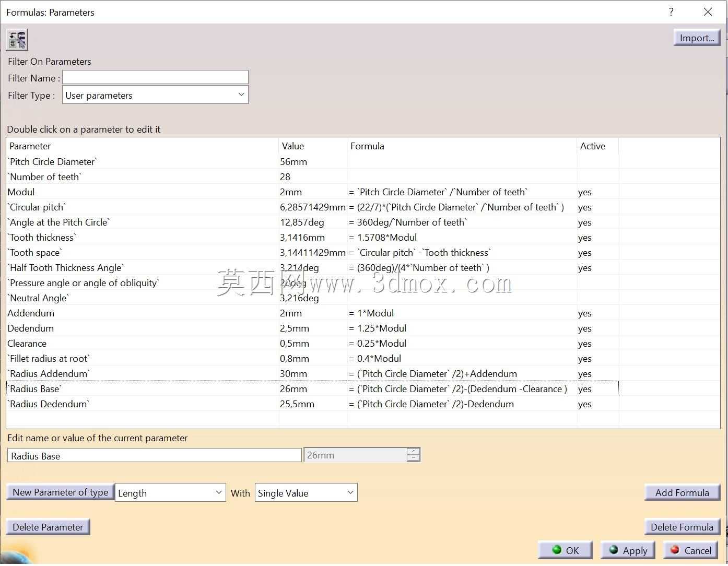Open the Single Value dropdown

pyautogui.click(x=306, y=493)
